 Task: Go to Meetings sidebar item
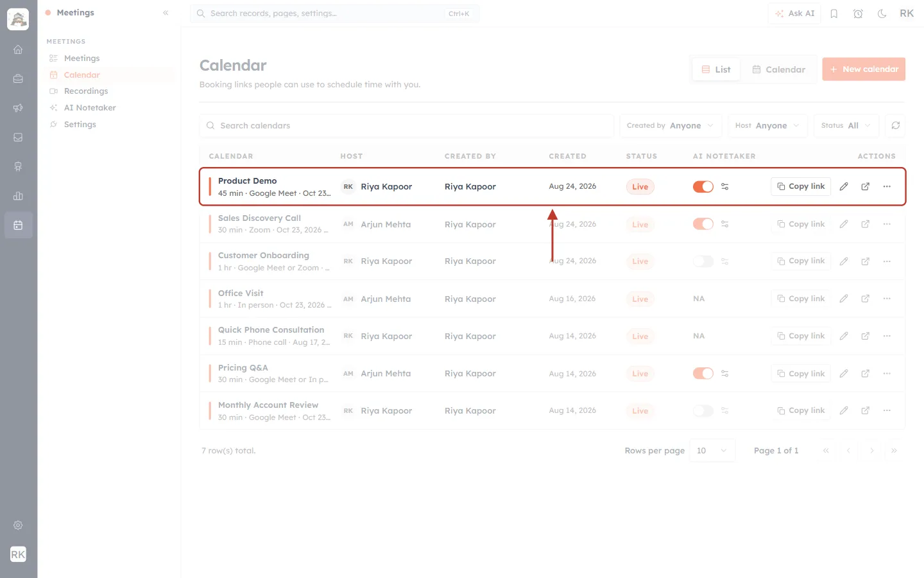[82, 58]
